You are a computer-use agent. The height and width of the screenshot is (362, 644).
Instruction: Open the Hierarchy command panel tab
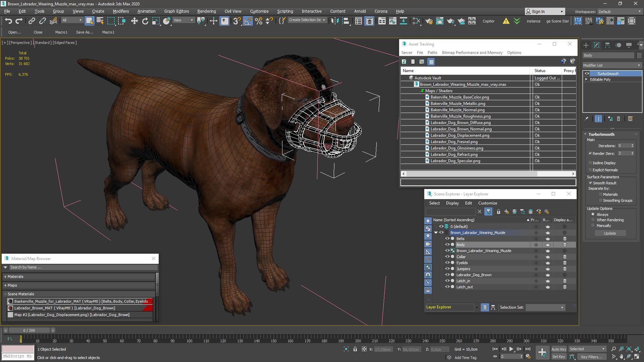coord(607,45)
